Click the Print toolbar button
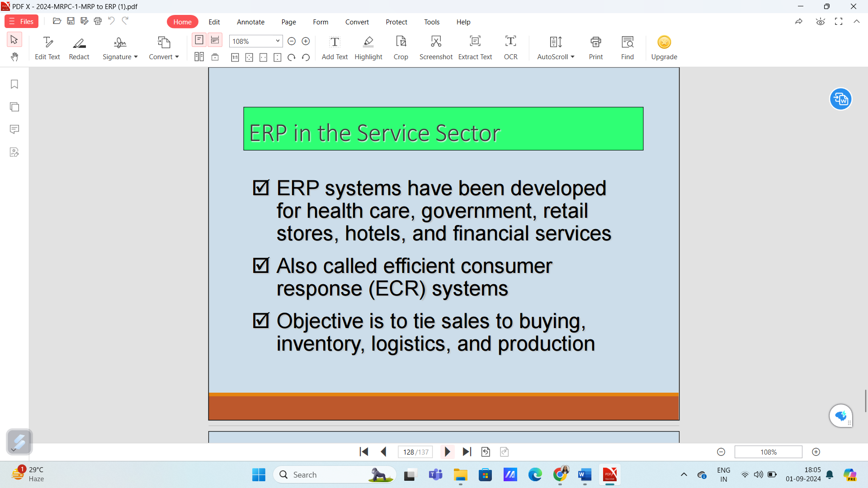868x488 pixels. click(x=596, y=48)
